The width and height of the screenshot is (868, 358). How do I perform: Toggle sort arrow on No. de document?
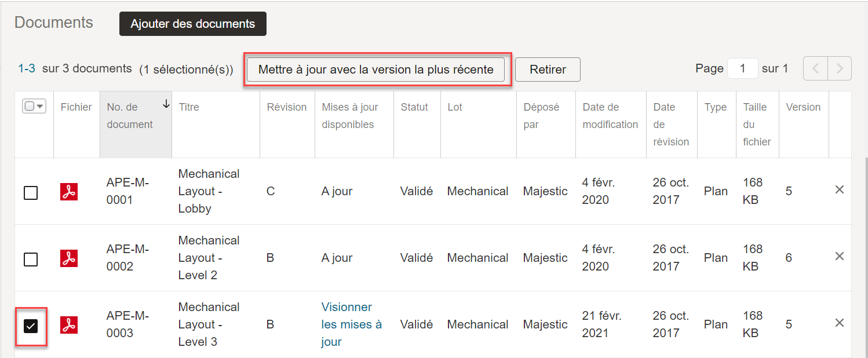[166, 104]
